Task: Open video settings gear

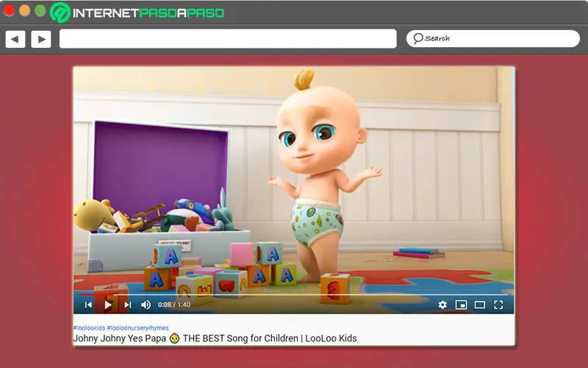Action: (x=442, y=305)
